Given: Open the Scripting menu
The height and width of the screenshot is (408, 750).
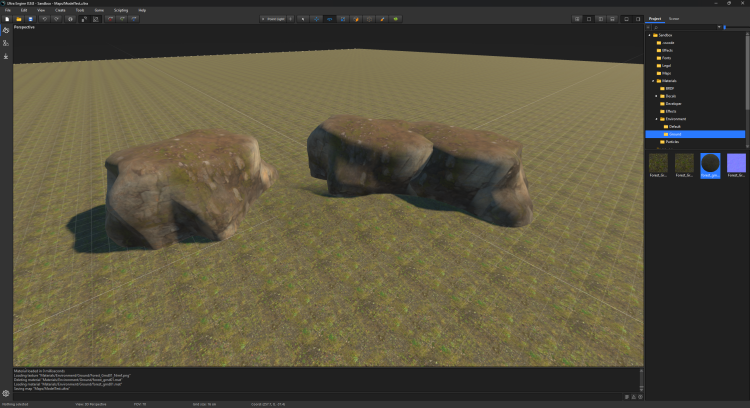Looking at the screenshot, I should (120, 9).
